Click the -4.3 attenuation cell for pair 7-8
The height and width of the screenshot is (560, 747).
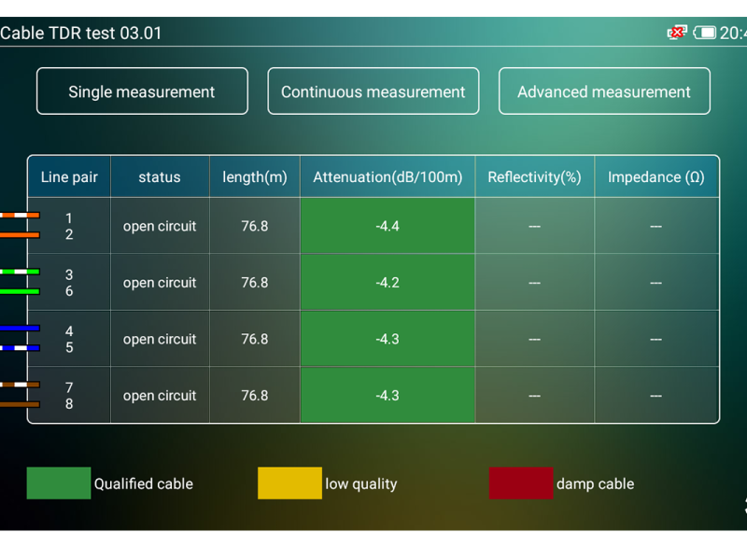tap(388, 395)
